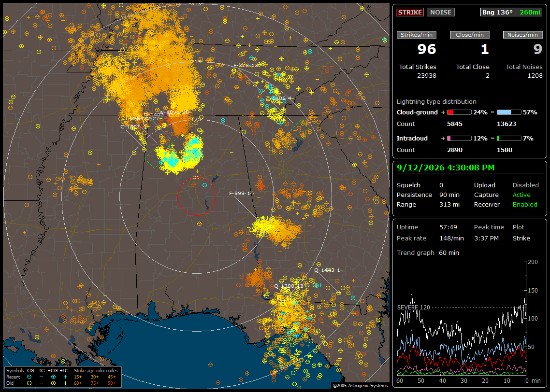
Task: Toggle the Receiver Enabled status
Action: [x=525, y=205]
